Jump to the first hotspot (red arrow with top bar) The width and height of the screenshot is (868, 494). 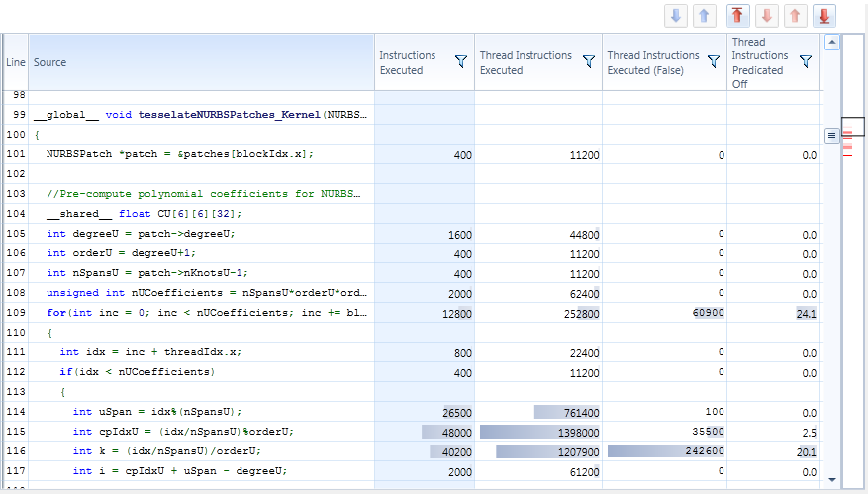point(738,16)
